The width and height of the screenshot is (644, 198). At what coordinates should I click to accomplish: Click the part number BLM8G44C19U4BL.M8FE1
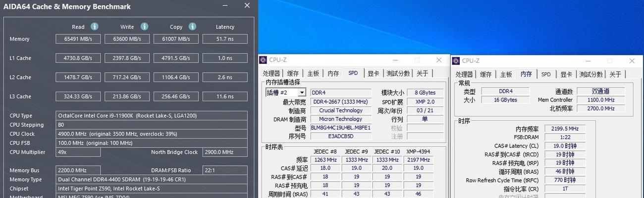coord(341,128)
